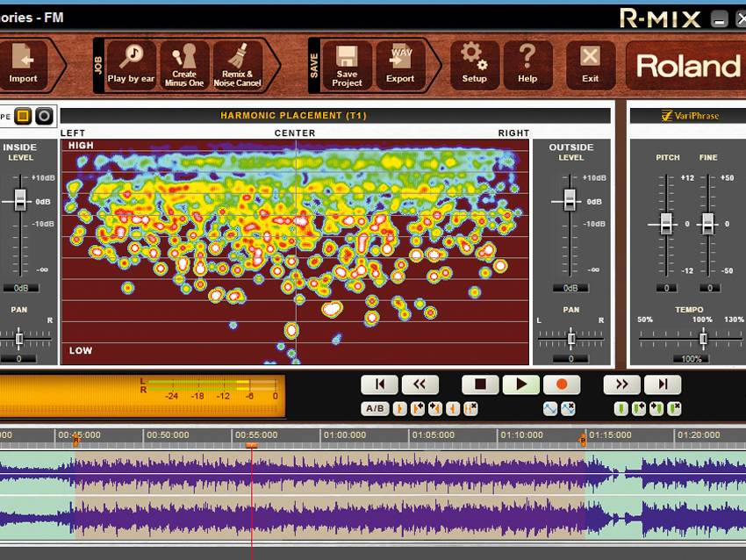Set loop end point B marker
This screenshot has height=560, width=746.
coord(453,409)
